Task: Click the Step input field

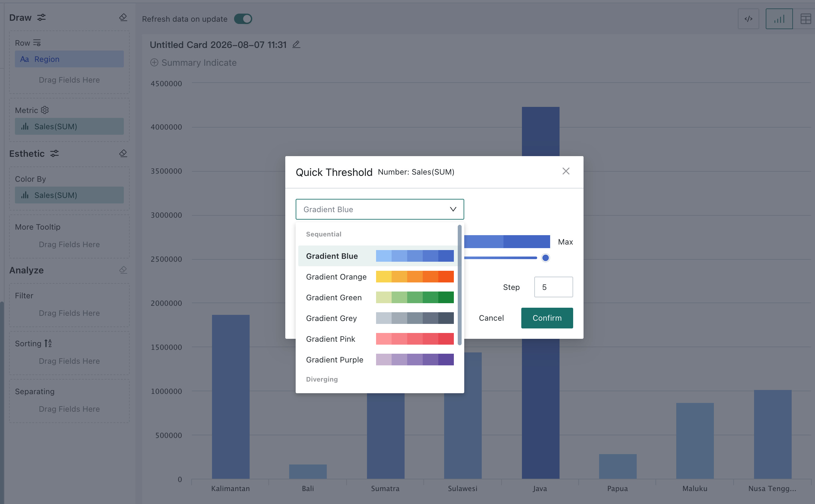Action: tap(553, 287)
